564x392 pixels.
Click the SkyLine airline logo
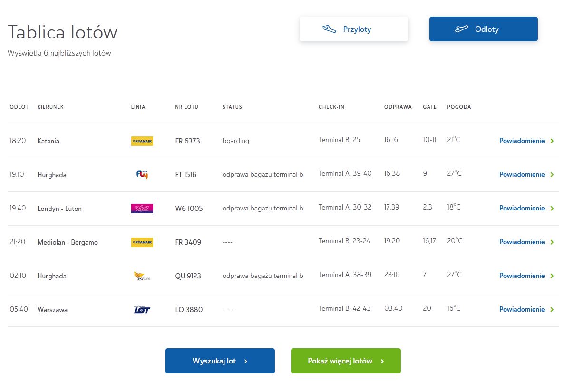[142, 276]
